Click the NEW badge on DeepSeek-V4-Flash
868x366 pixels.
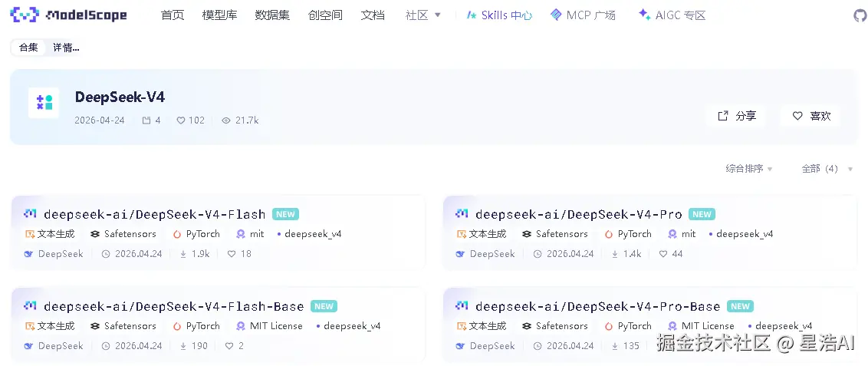pyautogui.click(x=286, y=214)
